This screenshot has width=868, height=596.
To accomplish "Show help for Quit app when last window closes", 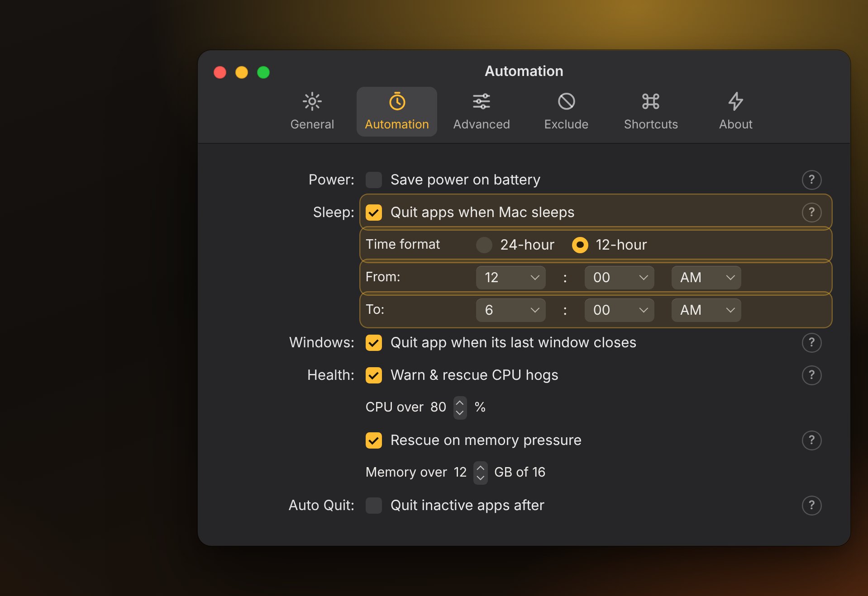I will click(811, 342).
